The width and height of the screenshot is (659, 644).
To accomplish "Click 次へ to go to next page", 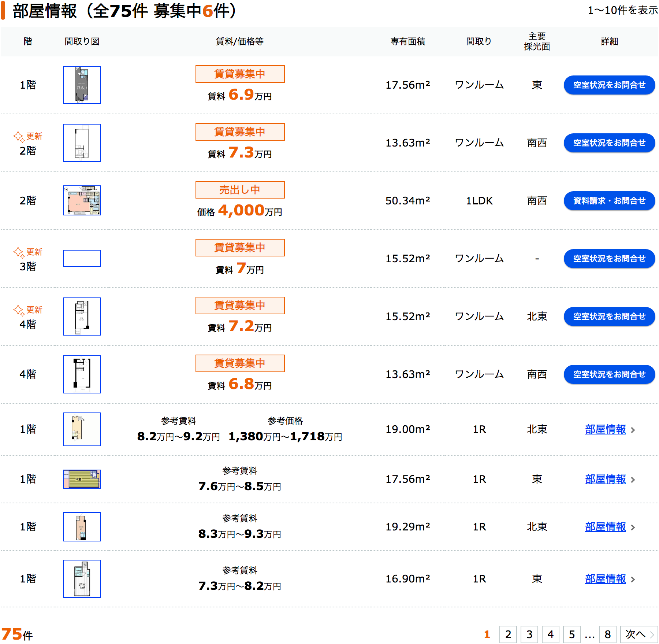I will [639, 634].
